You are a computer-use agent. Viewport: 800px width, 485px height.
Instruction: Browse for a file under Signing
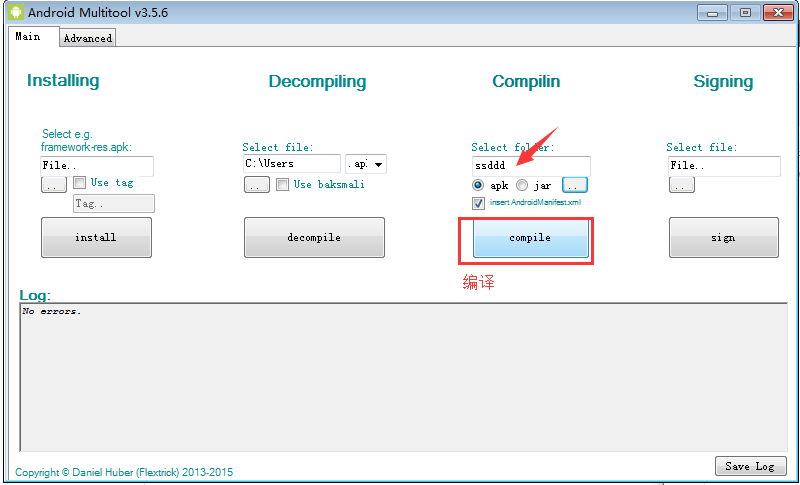(682, 185)
